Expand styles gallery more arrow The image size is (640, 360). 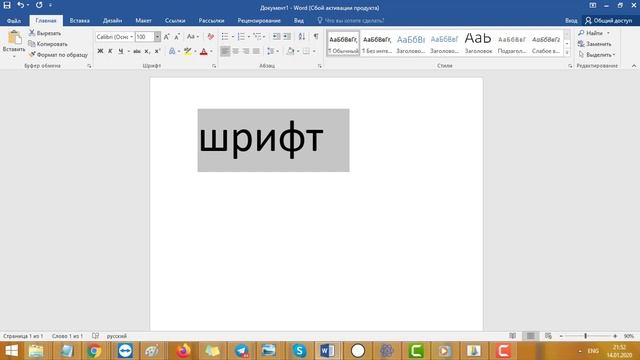[x=567, y=52]
